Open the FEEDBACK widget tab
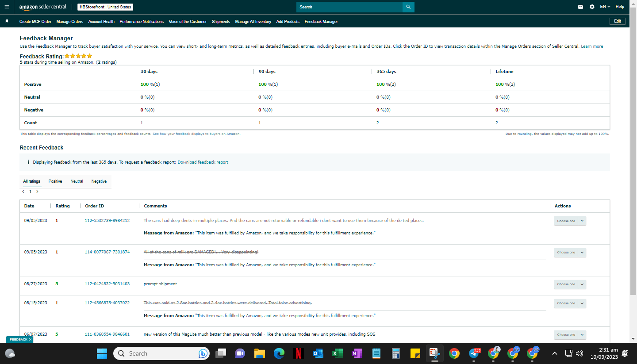This screenshot has width=637, height=364. (x=18, y=339)
